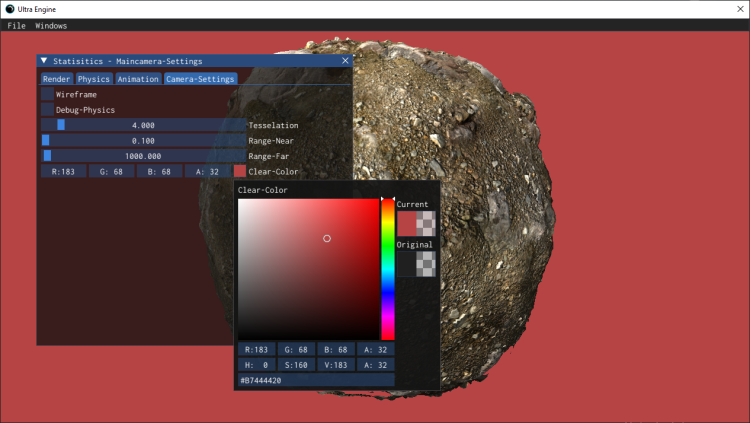This screenshot has height=423, width=750.
Task: Click the Ultra Engine app icon in title bar
Action: [x=10, y=8]
